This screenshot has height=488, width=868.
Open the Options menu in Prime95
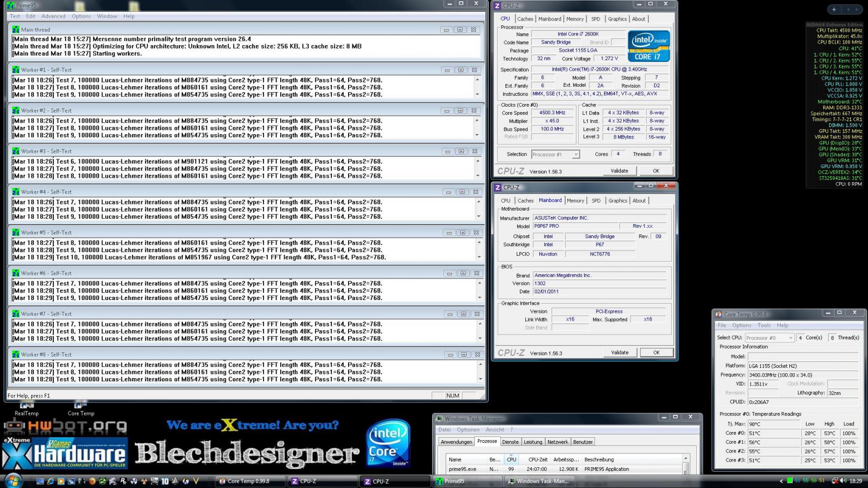[x=81, y=16]
